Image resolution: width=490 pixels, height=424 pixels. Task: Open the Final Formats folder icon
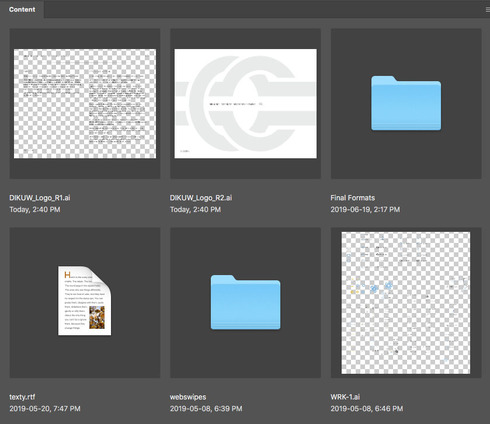click(406, 103)
